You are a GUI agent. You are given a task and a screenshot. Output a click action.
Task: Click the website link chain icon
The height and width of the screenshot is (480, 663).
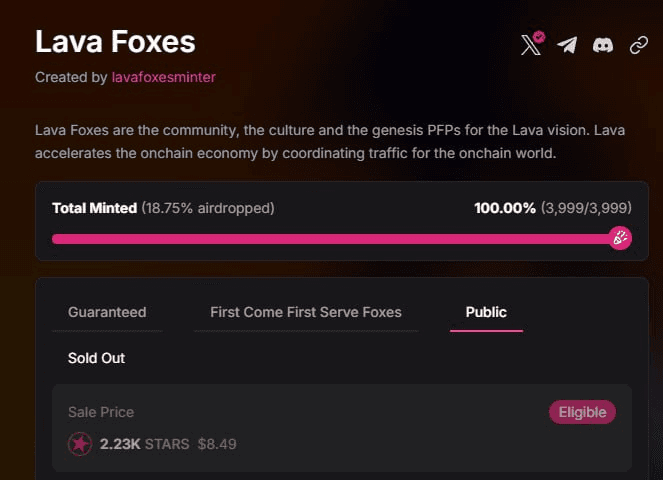[638, 45]
